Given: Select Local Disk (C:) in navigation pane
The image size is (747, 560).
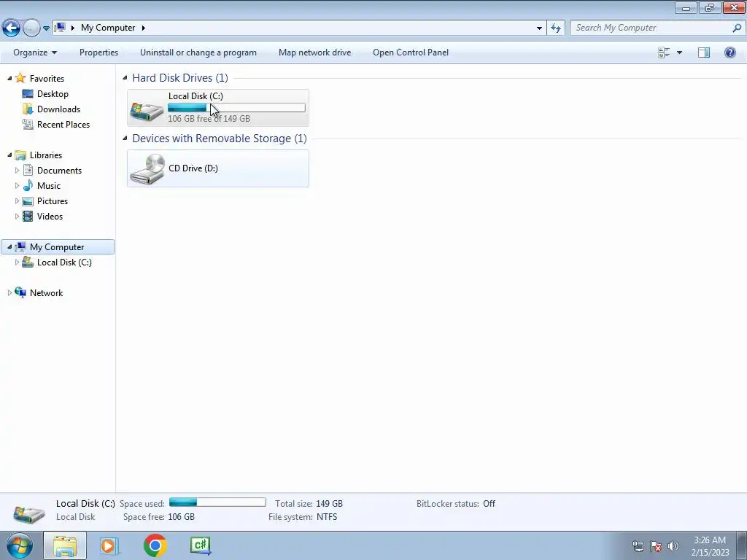Looking at the screenshot, I should [64, 262].
